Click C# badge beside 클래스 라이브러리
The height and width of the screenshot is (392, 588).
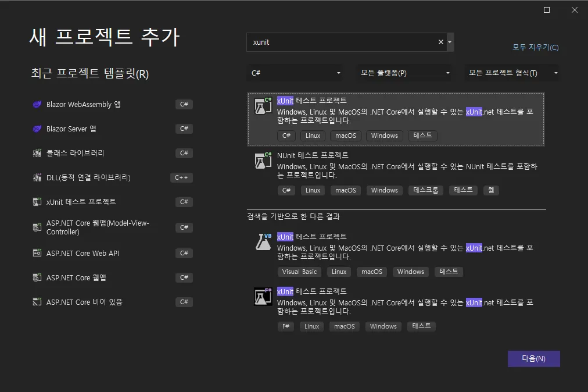click(x=184, y=153)
